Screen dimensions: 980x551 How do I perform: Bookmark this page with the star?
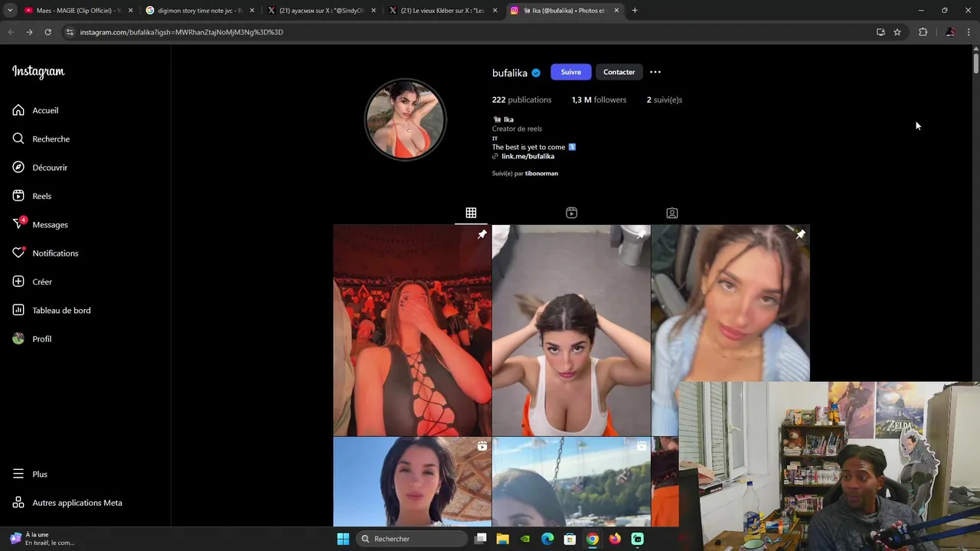tap(897, 32)
